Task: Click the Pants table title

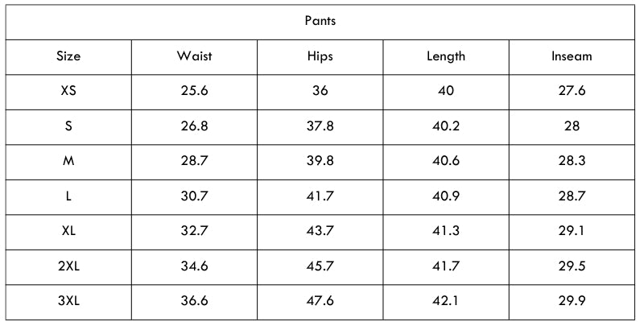Action: click(320, 21)
